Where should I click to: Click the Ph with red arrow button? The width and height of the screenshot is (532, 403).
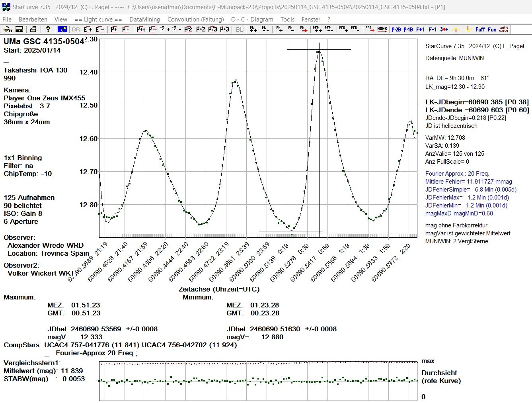304,29
